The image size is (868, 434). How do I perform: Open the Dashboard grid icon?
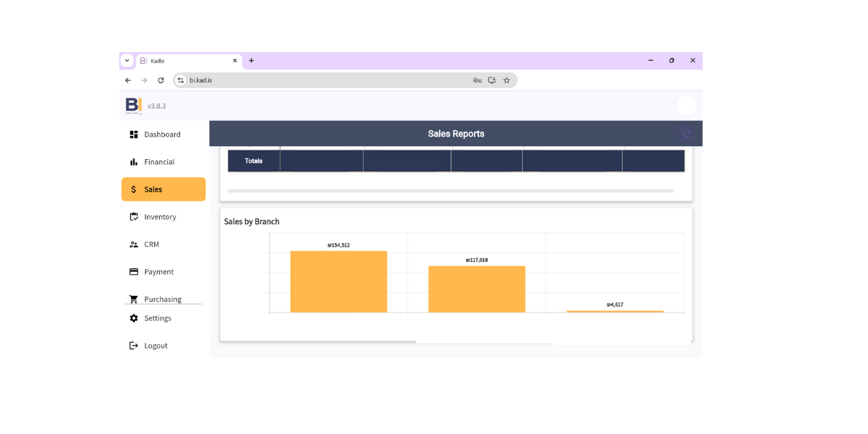point(134,135)
